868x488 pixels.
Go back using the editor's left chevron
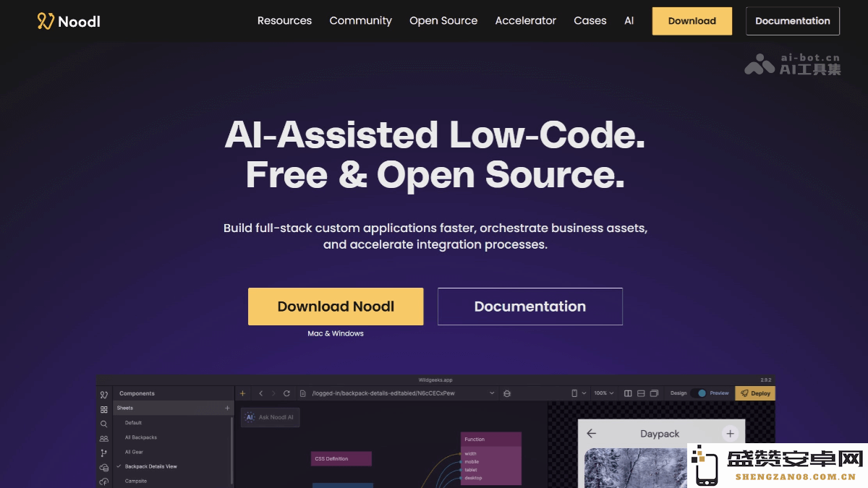[x=260, y=393]
